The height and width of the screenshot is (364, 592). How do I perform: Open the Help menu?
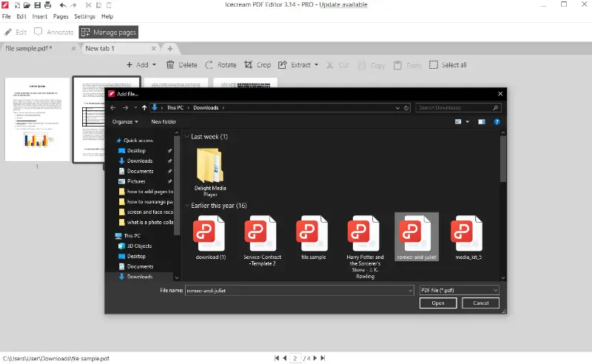pos(107,16)
